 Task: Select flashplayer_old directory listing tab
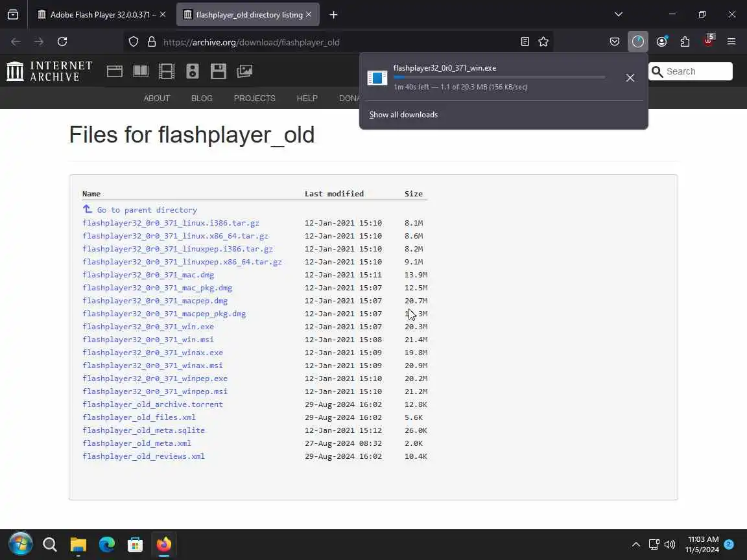click(248, 15)
